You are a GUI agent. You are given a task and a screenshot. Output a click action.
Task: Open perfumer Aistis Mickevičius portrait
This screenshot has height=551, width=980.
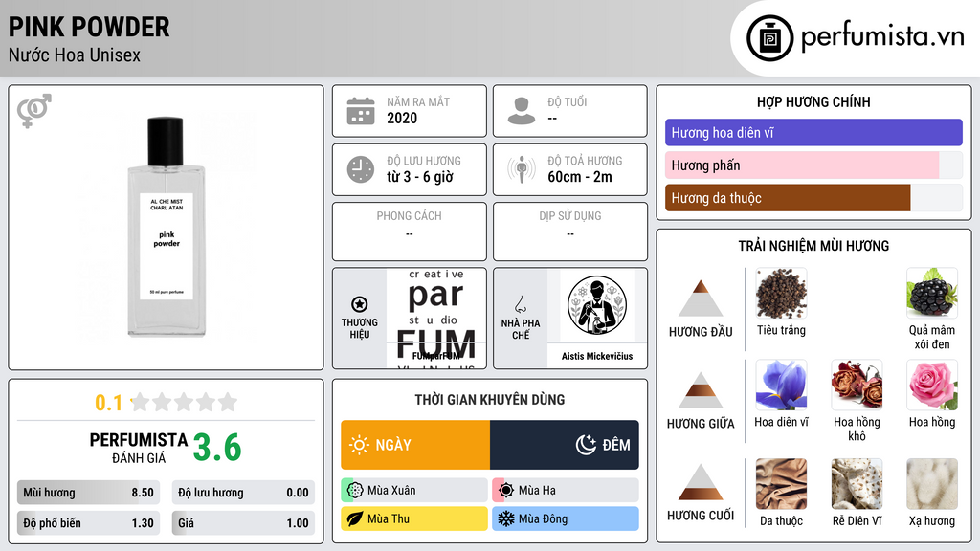(597, 305)
